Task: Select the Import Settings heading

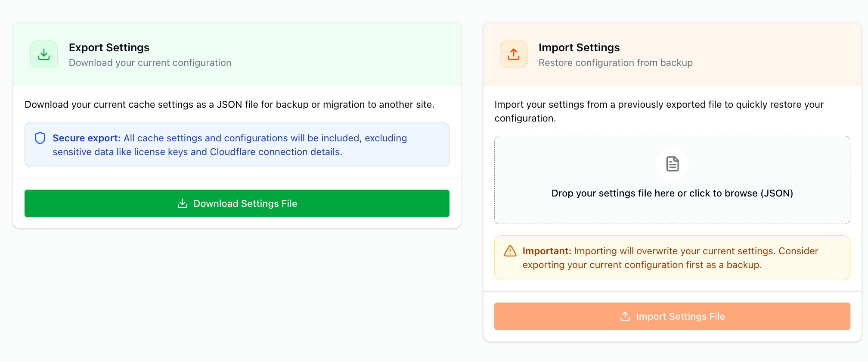Action: (579, 47)
